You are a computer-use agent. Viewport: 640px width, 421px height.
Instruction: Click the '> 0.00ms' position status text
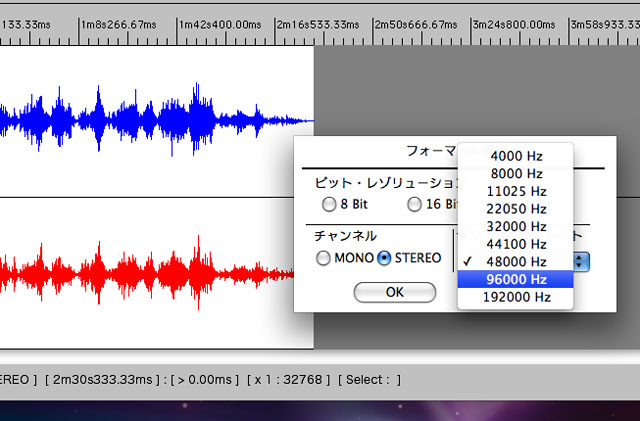coord(204,380)
